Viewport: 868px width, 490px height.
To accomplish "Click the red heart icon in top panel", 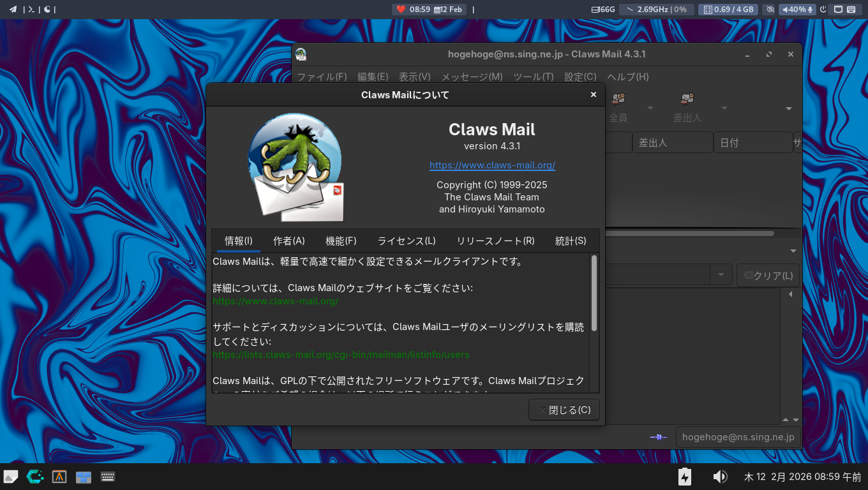I will click(x=401, y=10).
